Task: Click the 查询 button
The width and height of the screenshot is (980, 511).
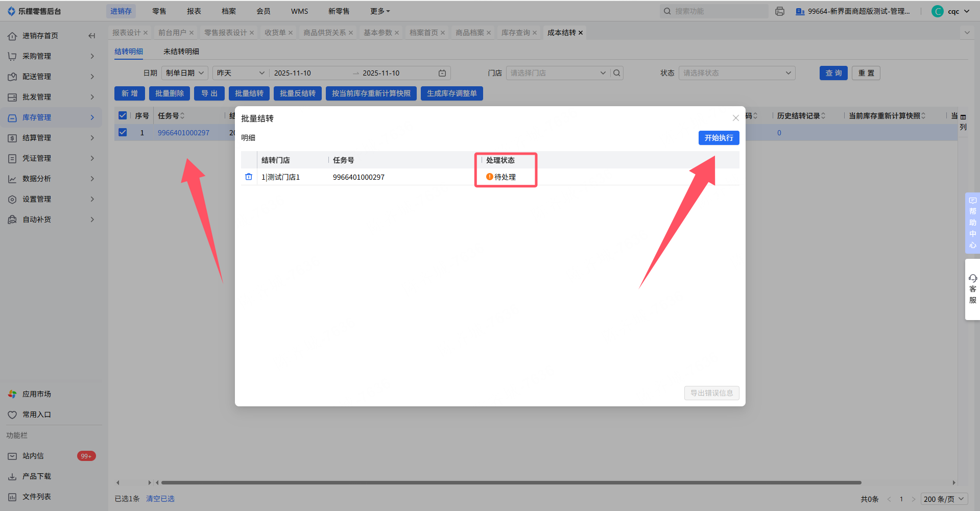Action: pos(833,73)
